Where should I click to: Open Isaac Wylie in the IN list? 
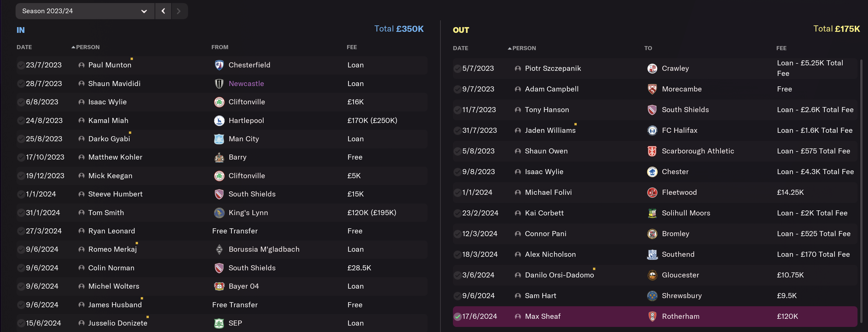108,102
